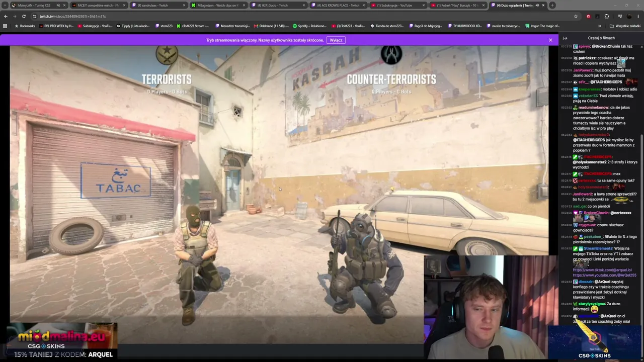
Task: Close the Subskrypcje - YouTube tab
Action: [x=424, y=5]
